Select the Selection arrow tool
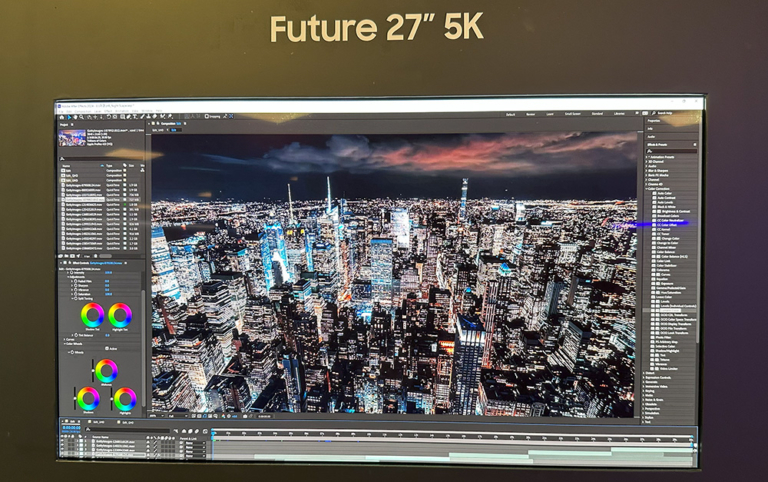This screenshot has width=768, height=482. click(x=69, y=116)
